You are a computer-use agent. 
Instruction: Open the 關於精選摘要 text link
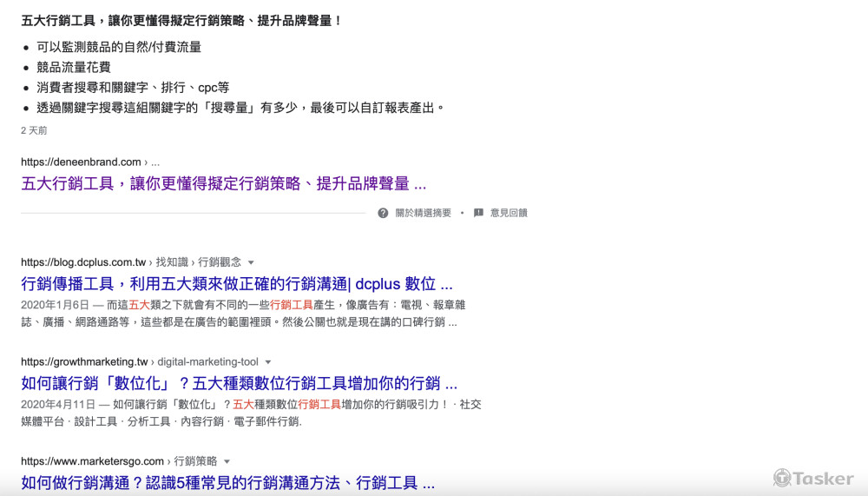click(x=423, y=213)
